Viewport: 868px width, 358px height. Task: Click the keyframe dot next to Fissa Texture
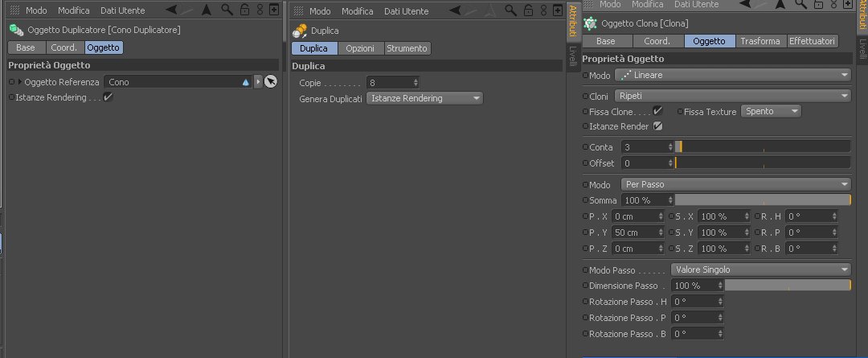(681, 112)
